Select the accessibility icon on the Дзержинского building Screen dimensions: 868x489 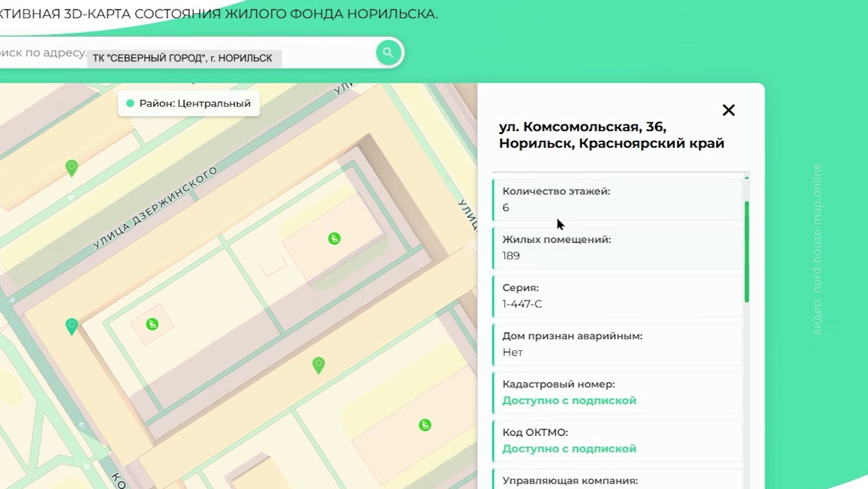(x=333, y=239)
